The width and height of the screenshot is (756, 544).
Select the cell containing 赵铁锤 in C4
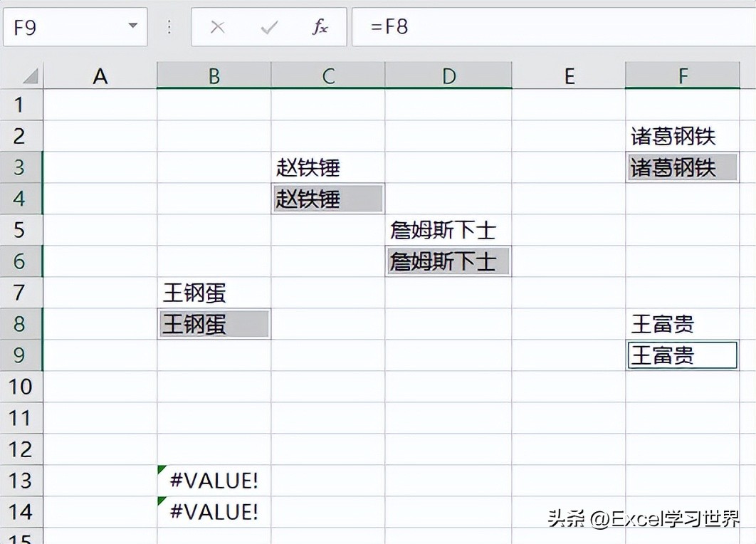[327, 199]
